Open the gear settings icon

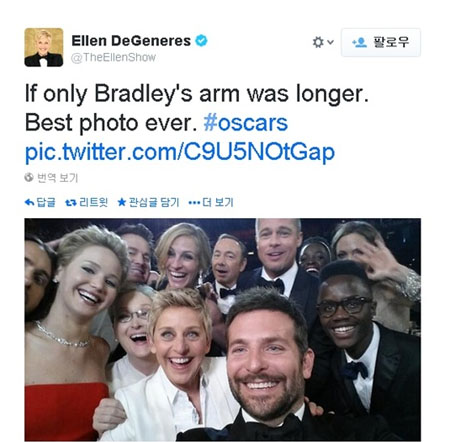click(318, 42)
